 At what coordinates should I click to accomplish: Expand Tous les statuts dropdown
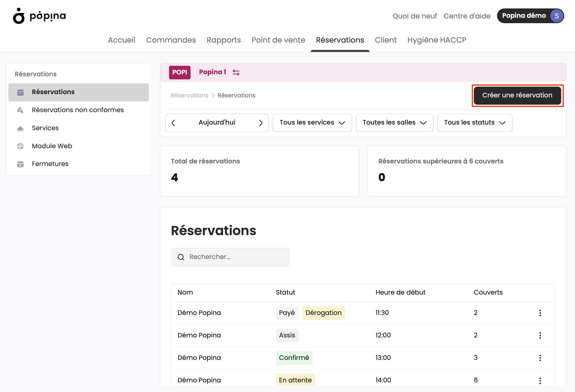click(475, 123)
